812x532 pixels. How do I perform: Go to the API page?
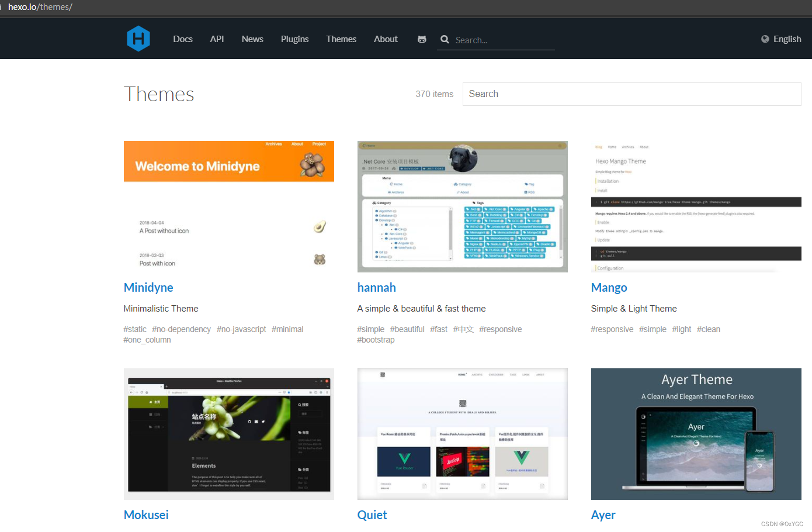coord(217,39)
